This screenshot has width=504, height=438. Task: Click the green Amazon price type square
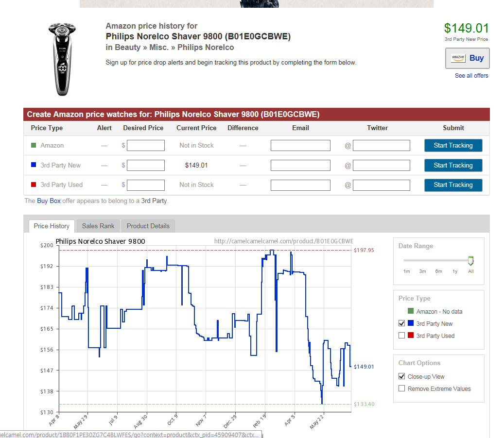point(34,146)
